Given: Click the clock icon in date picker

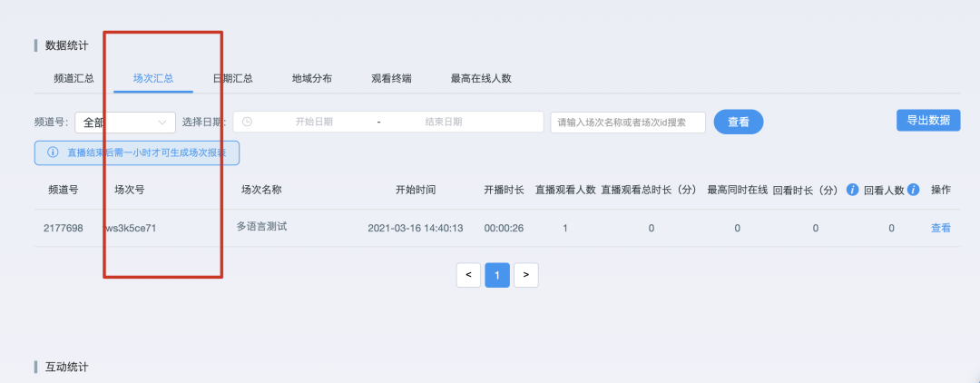Looking at the screenshot, I should click(247, 122).
